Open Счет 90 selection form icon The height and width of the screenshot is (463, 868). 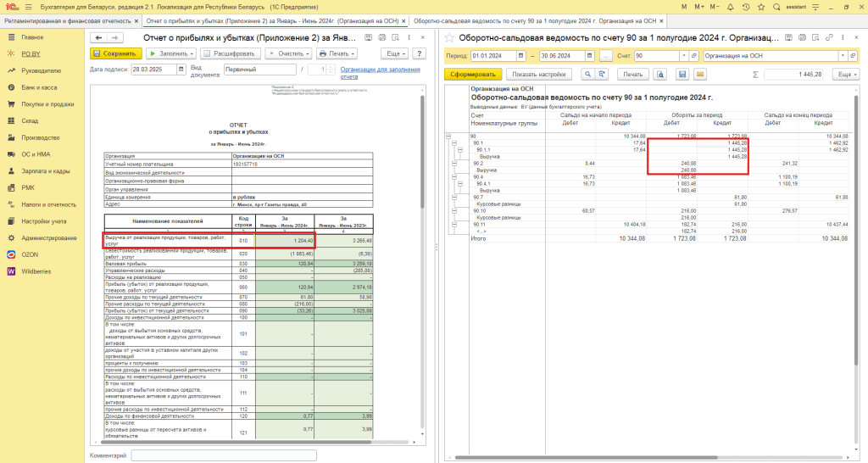click(694, 56)
